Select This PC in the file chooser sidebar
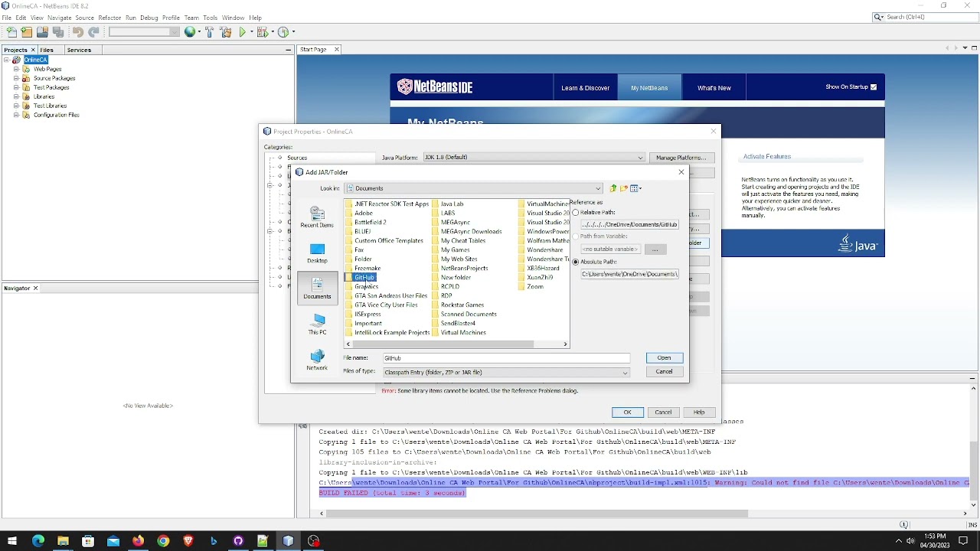 tap(317, 324)
